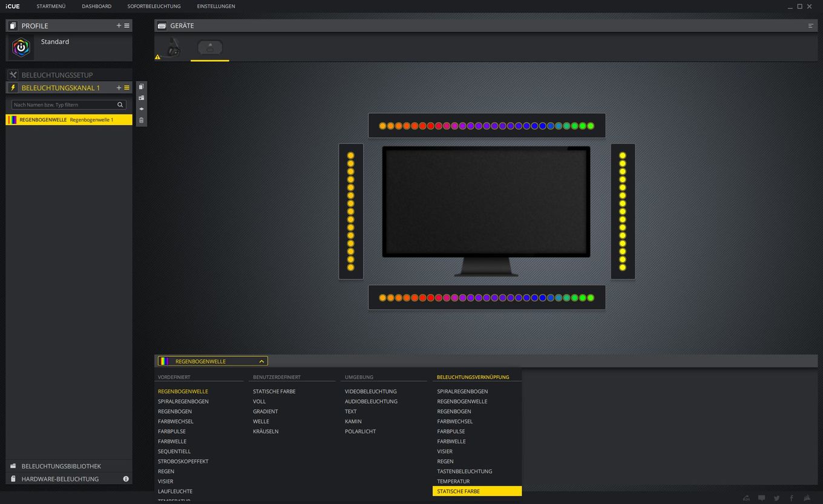Image resolution: width=823 pixels, height=504 pixels.
Task: Select the headset device thumbnail
Action: click(x=174, y=47)
